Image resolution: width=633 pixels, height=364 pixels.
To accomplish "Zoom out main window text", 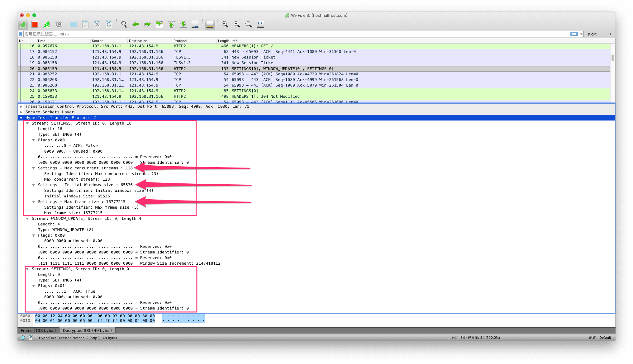I will tap(237, 24).
